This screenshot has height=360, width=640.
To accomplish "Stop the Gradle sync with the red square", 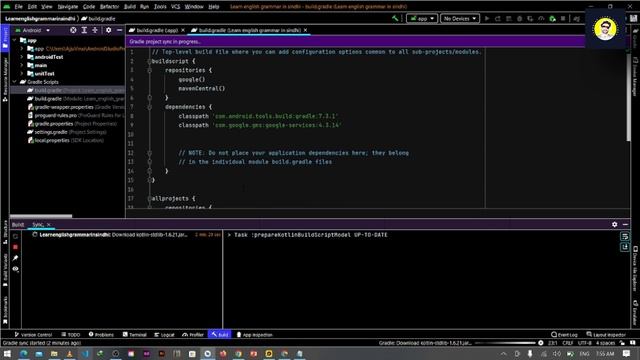I will coord(16,247).
